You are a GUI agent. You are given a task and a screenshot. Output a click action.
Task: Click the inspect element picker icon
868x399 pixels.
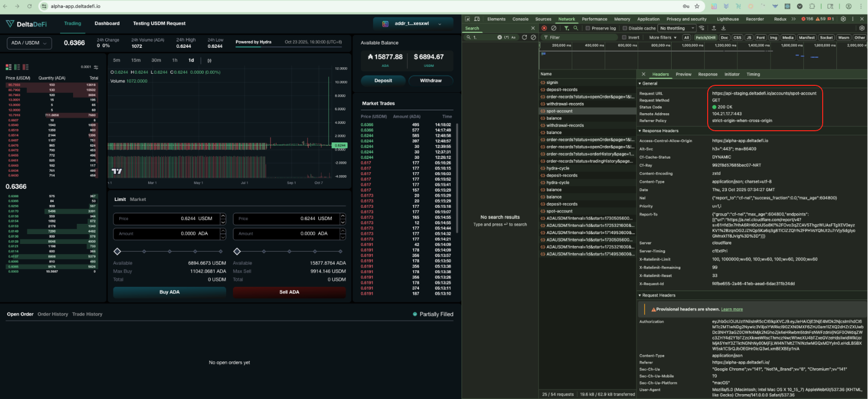pyautogui.click(x=467, y=19)
